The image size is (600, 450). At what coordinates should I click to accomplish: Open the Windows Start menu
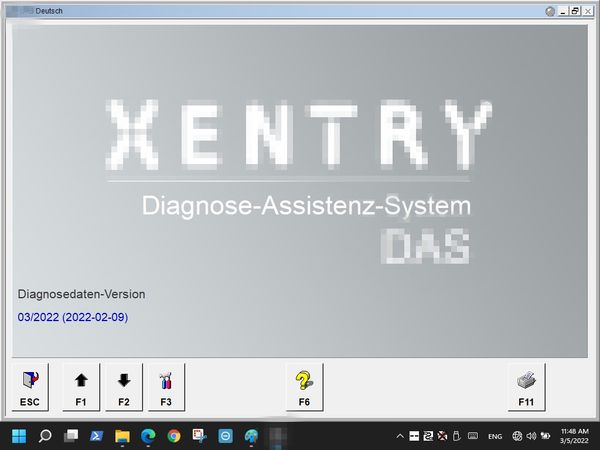19,436
